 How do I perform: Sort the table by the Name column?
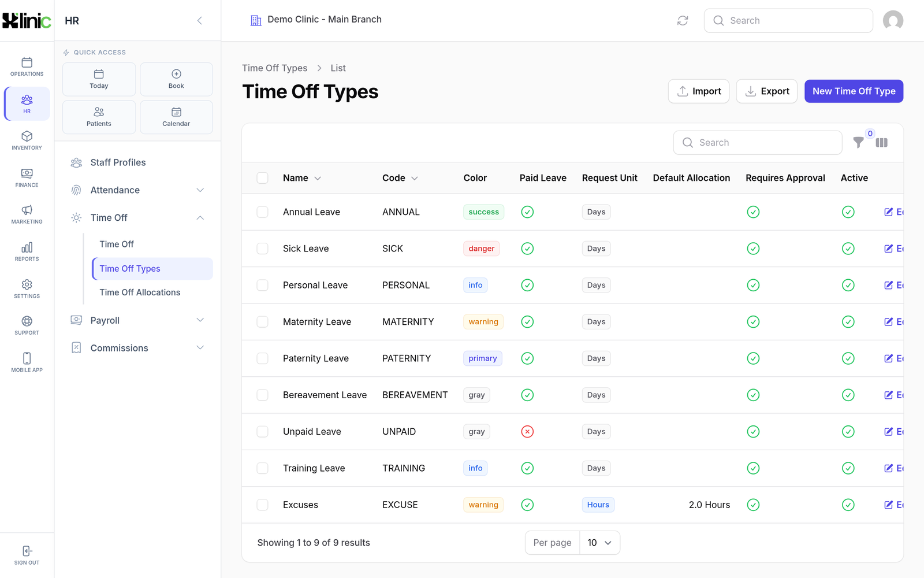point(301,178)
